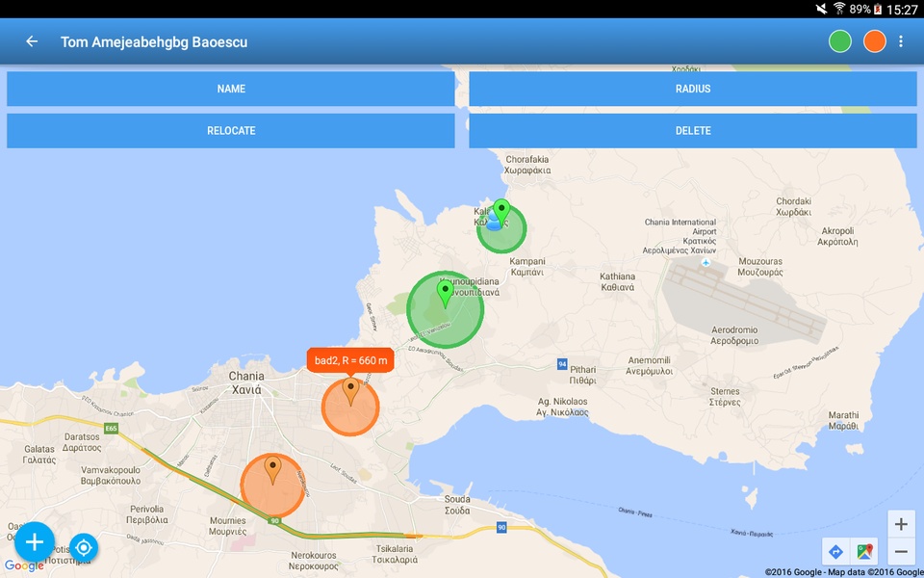This screenshot has width=924, height=578.
Task: Center the map on my location
Action: pos(84,548)
